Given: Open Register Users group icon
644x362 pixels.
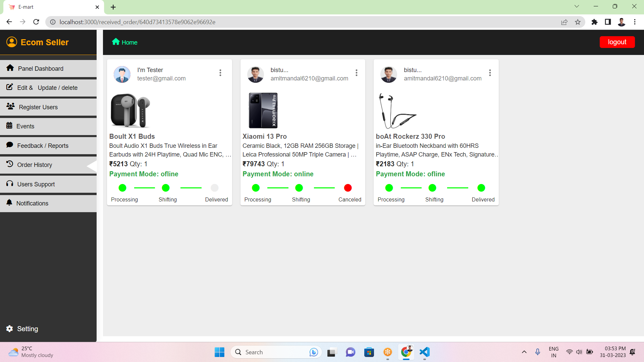Looking at the screenshot, I should pyautogui.click(x=10, y=106).
